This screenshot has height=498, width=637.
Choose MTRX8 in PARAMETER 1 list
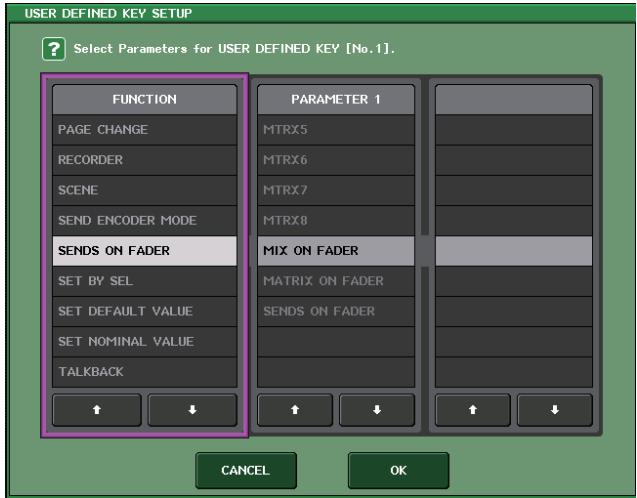pyautogui.click(x=336, y=221)
